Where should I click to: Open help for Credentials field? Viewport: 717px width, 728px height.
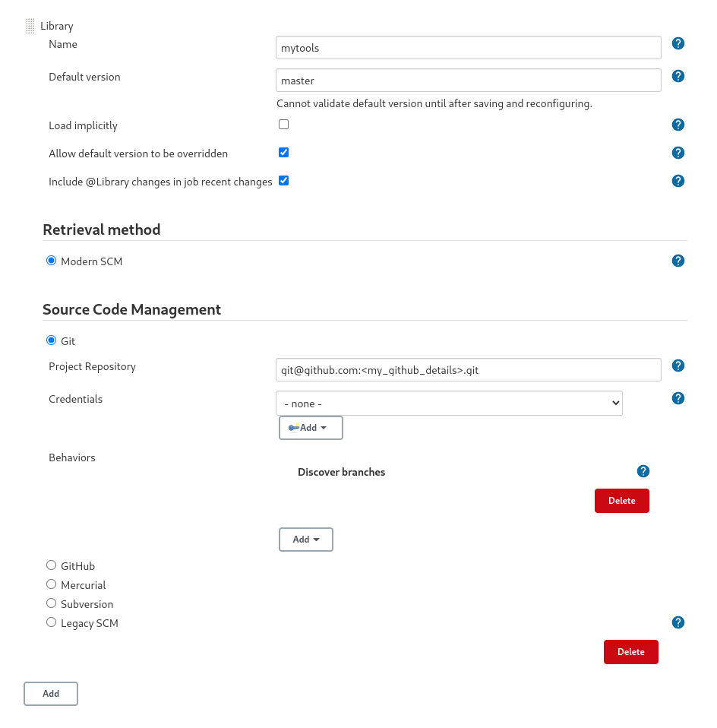point(678,397)
